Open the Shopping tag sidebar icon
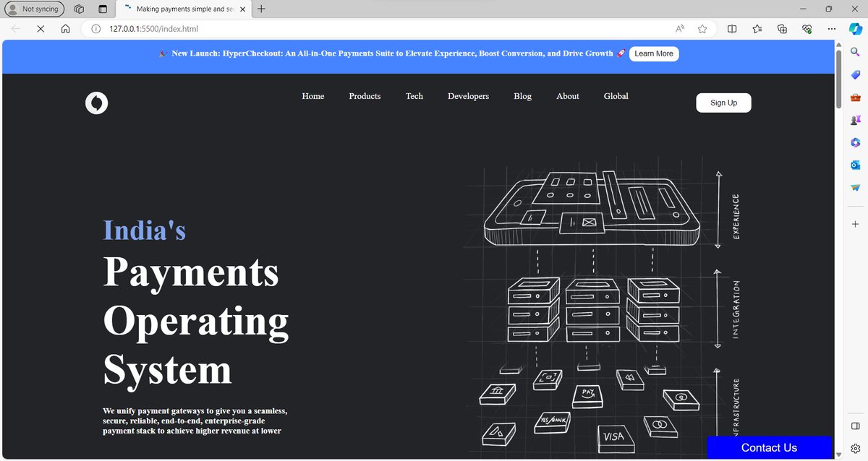This screenshot has height=461, width=868. (855, 74)
